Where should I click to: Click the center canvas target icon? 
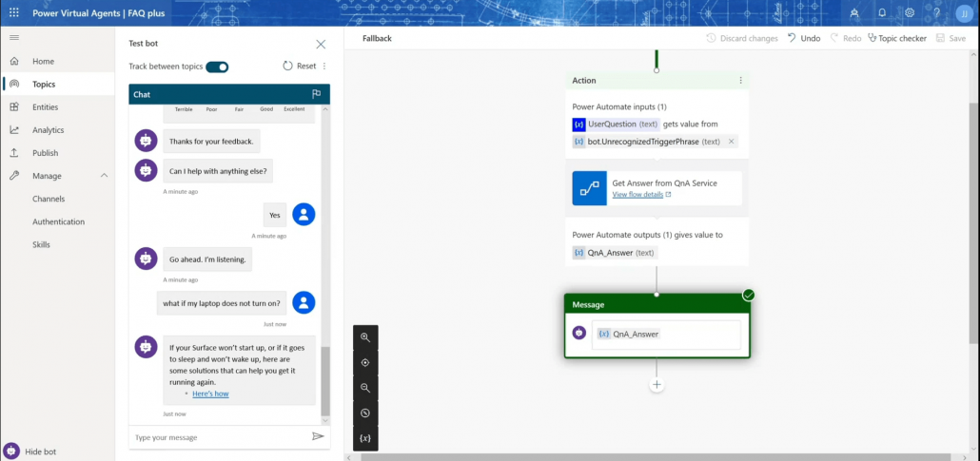coord(365,363)
